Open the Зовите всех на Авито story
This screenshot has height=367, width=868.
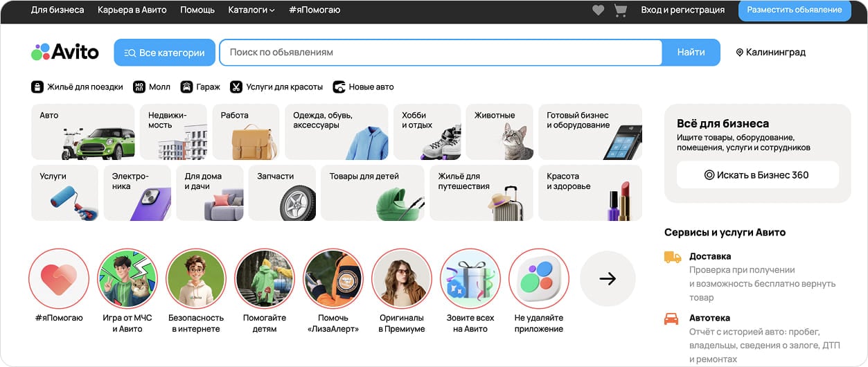coord(470,278)
